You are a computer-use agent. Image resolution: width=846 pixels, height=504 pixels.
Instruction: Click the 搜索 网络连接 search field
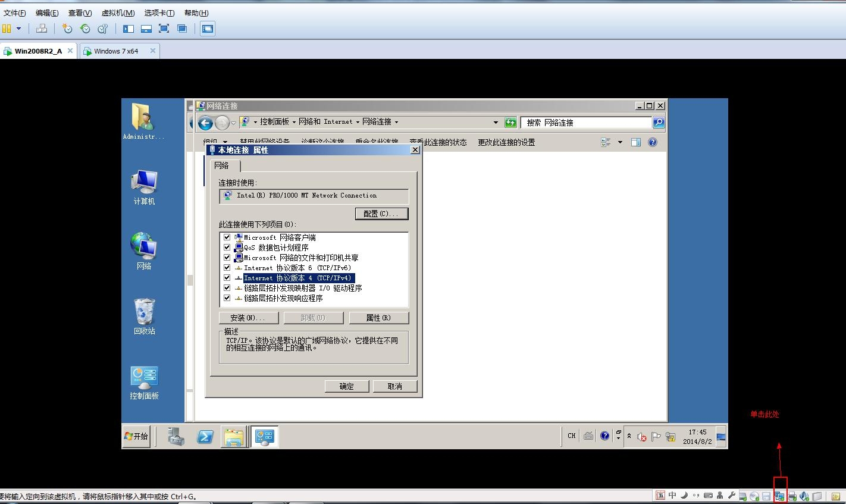tap(586, 123)
